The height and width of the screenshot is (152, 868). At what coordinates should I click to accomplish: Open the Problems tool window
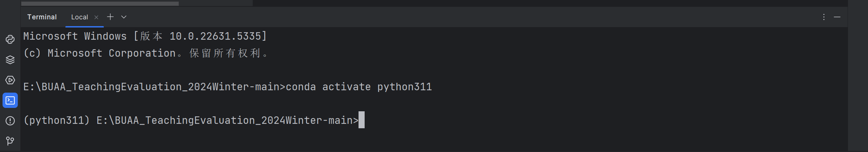(x=10, y=121)
